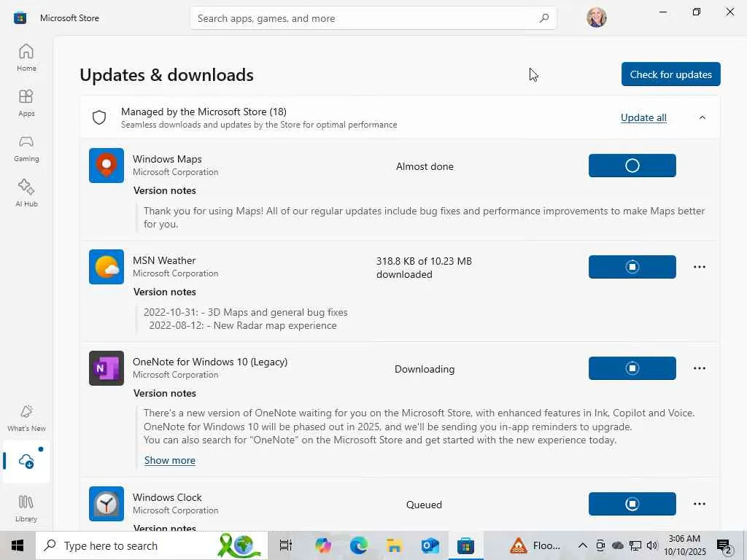This screenshot has width=747, height=560.
Task: Click the Almost done status text
Action: click(425, 167)
